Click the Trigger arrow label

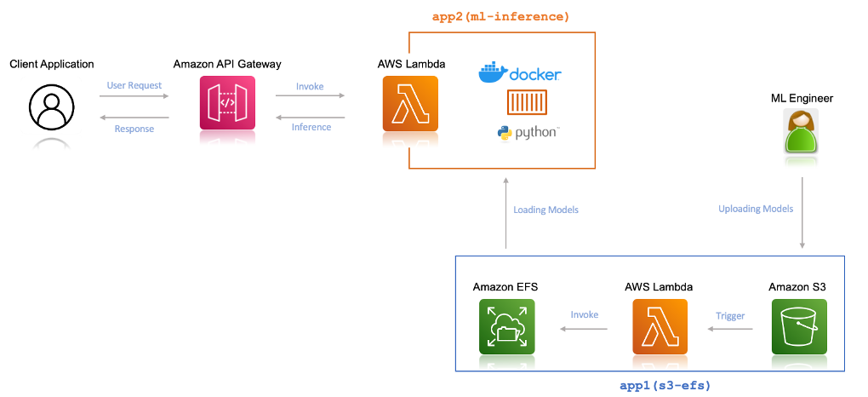click(x=730, y=316)
